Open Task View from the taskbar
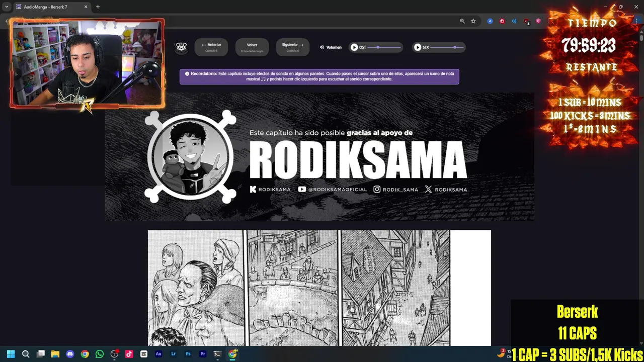The height and width of the screenshot is (362, 644). tap(41, 354)
